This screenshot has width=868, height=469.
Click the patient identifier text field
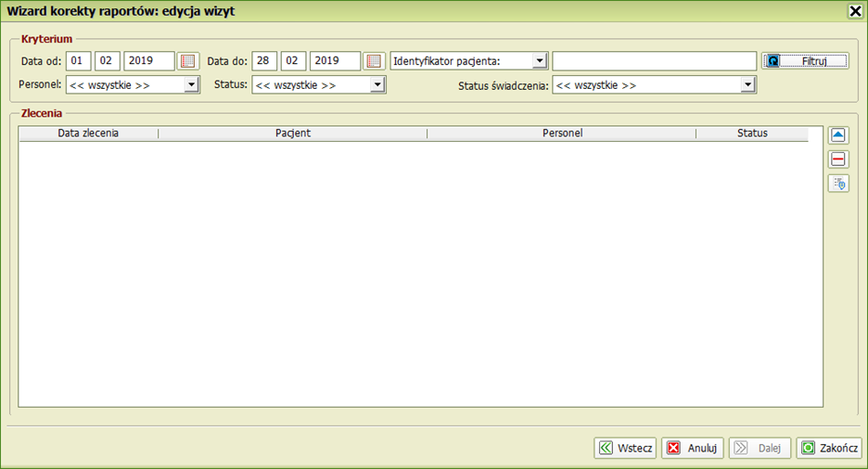654,61
